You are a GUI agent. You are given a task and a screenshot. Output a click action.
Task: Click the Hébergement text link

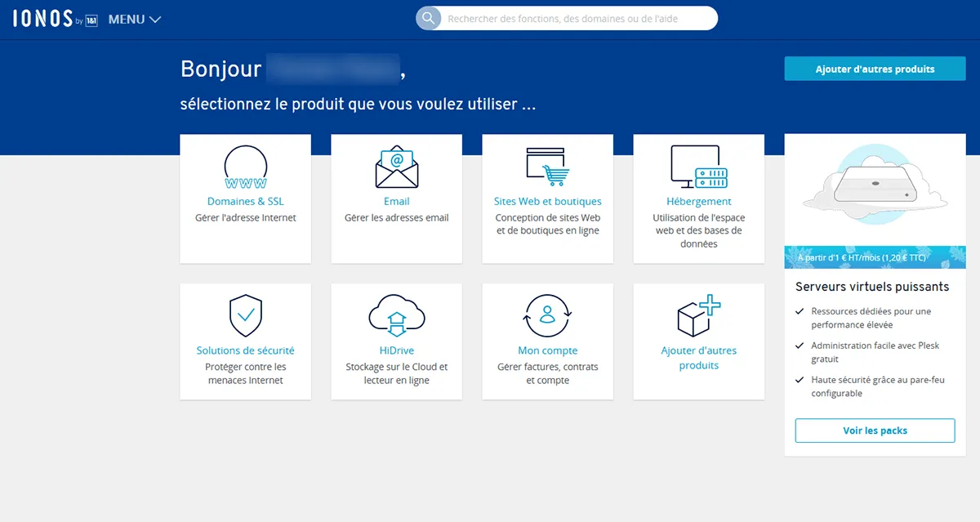(698, 202)
